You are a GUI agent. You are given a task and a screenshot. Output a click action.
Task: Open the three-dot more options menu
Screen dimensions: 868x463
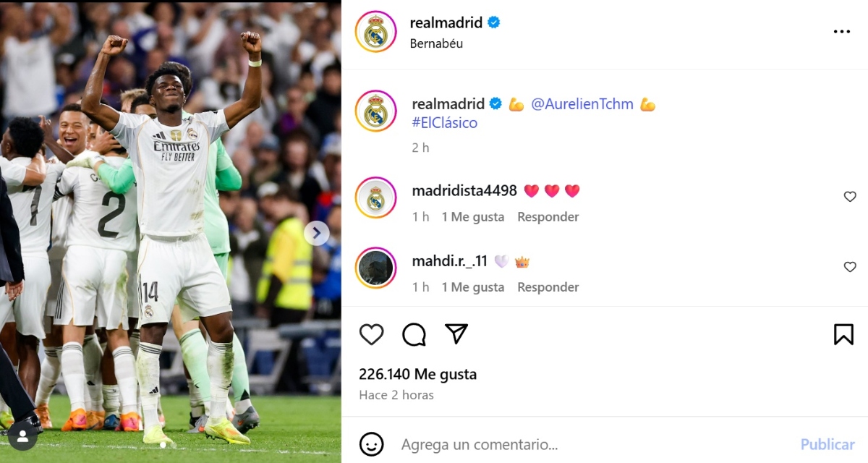pos(842,32)
